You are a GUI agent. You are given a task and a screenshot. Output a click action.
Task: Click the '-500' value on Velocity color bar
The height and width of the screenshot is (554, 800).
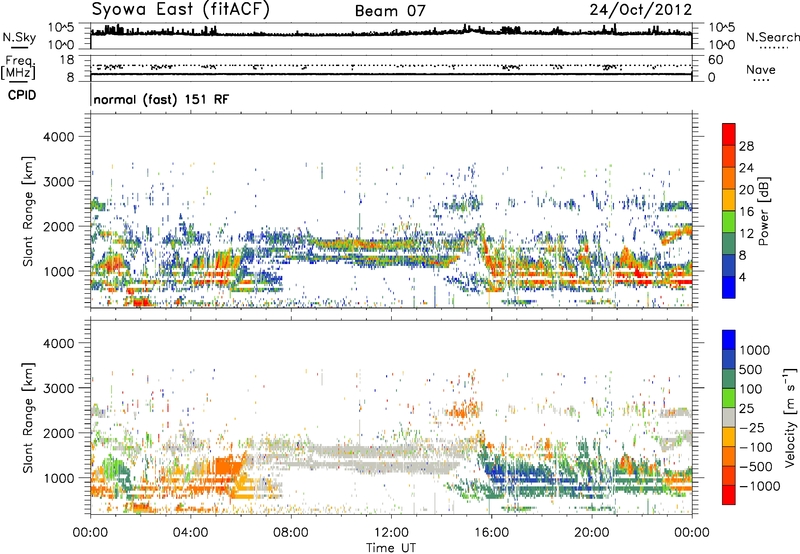tap(756, 466)
